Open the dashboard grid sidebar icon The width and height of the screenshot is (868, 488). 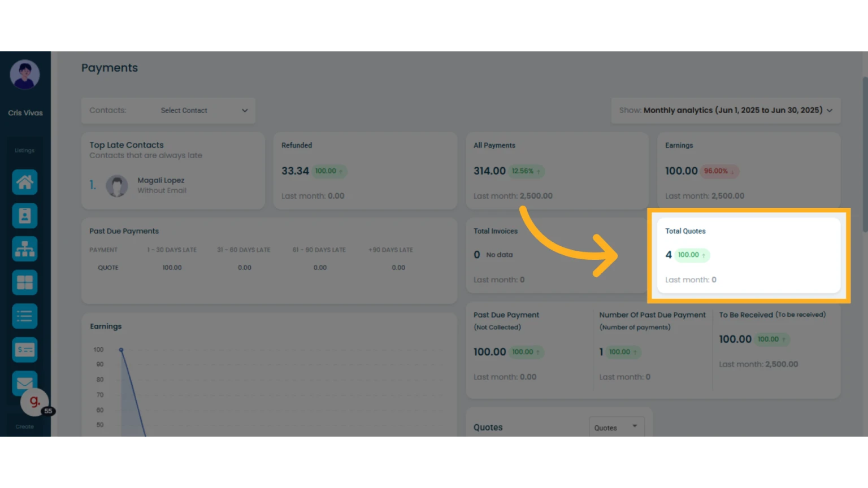coord(25,282)
